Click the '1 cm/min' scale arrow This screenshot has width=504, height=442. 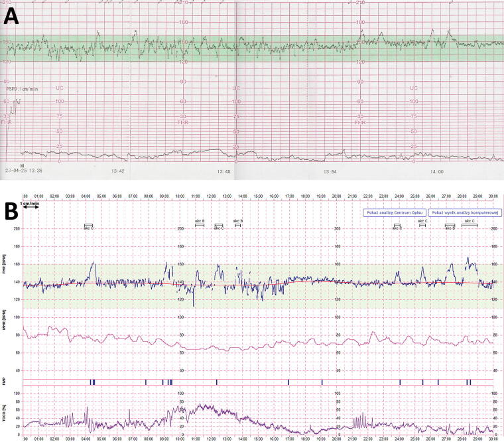point(31,207)
